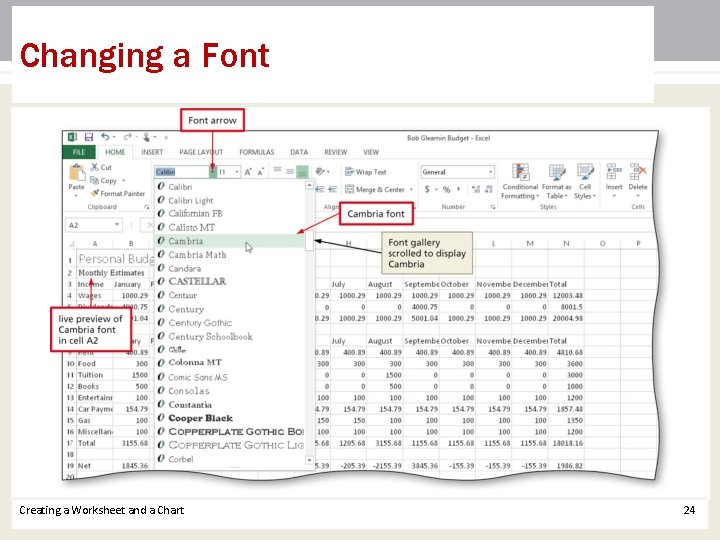Viewport: 720px width, 540px height.
Task: Choose the Consolas font
Action: pos(230,391)
